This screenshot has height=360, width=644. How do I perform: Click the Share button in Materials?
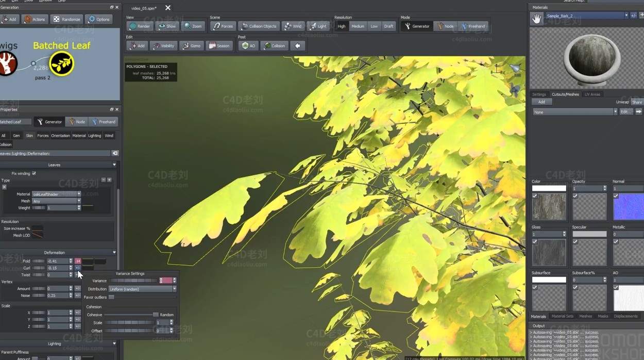point(637,102)
